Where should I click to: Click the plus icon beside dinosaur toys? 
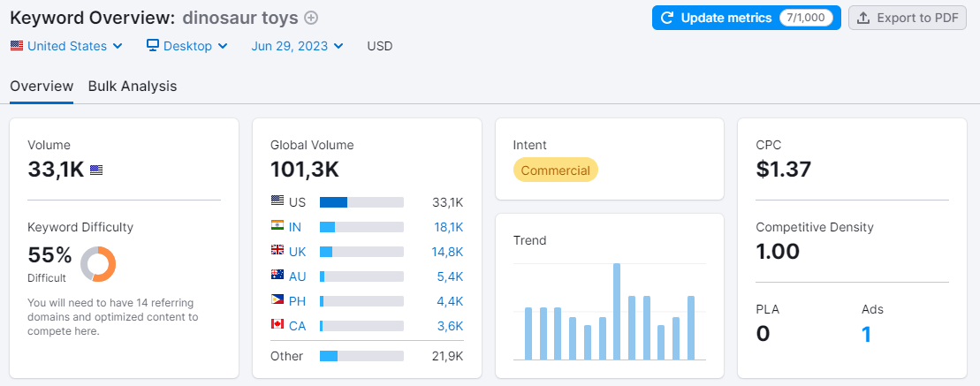pyautogui.click(x=311, y=18)
